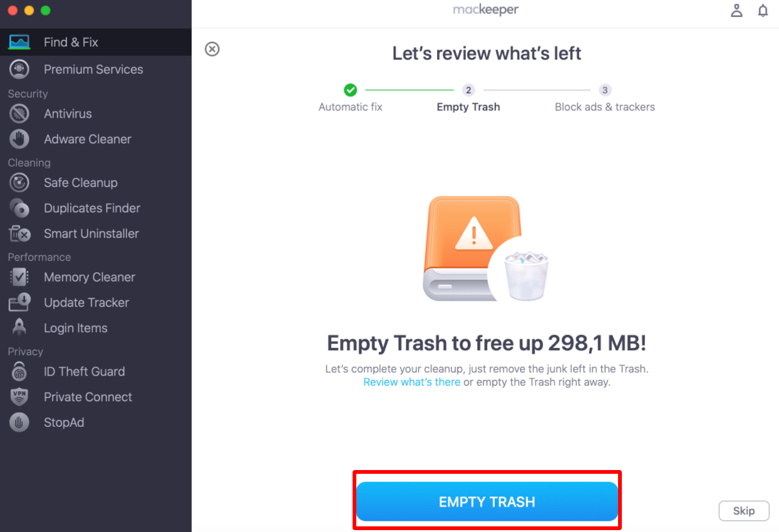Screen dimensions: 779x532
Task: Click the "Privacy" section header
Action: pos(25,352)
